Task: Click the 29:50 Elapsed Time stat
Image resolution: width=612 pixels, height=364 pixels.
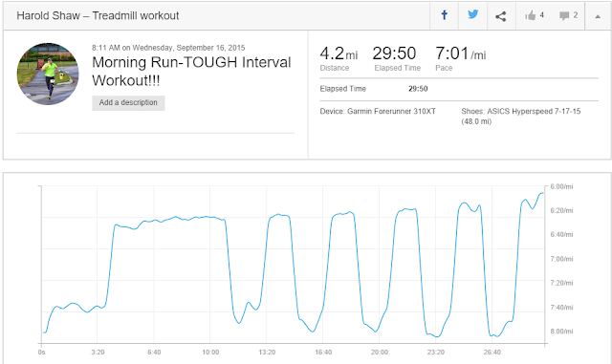Action: pyautogui.click(x=397, y=58)
